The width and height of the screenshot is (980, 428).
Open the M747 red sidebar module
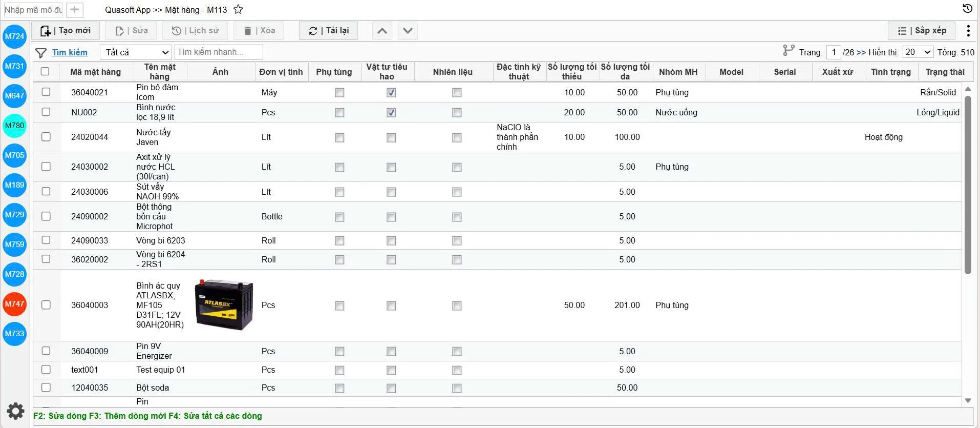[x=15, y=304]
